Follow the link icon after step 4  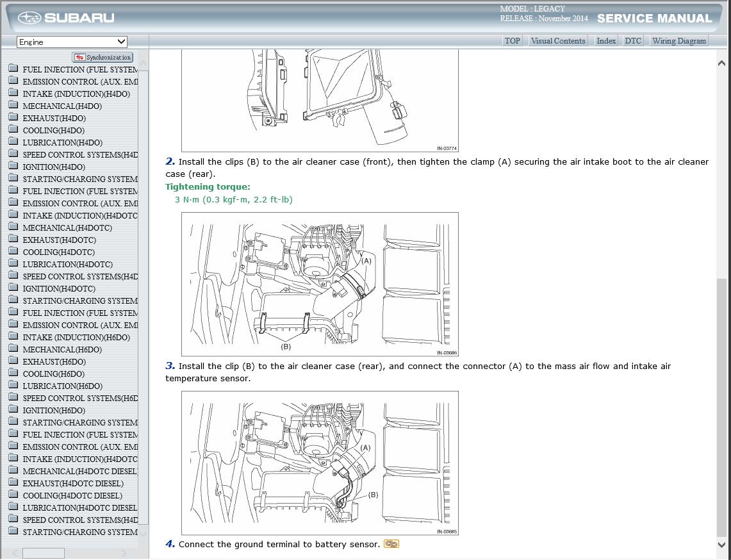[x=391, y=544]
